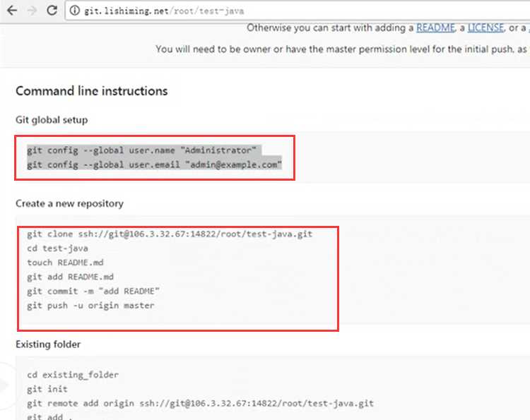Screen dimensions: 530x420
Task: Focus the address bar showing git.lishiming.net
Action: [x=212, y=11]
